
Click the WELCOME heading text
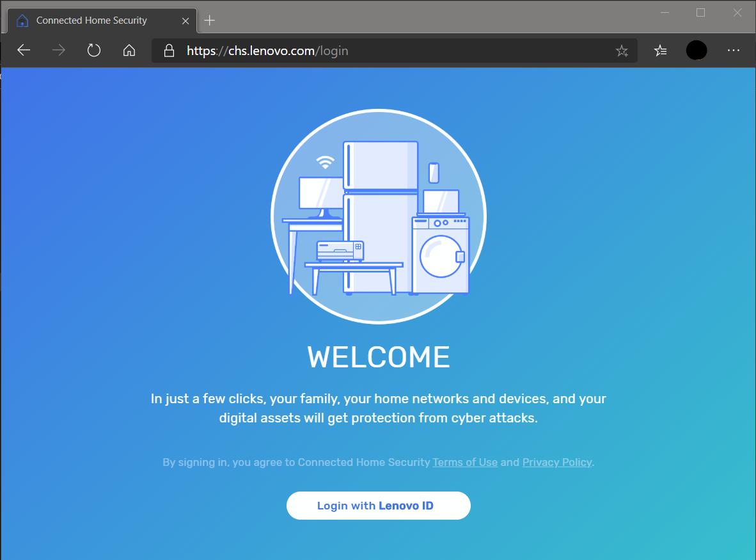(x=379, y=357)
